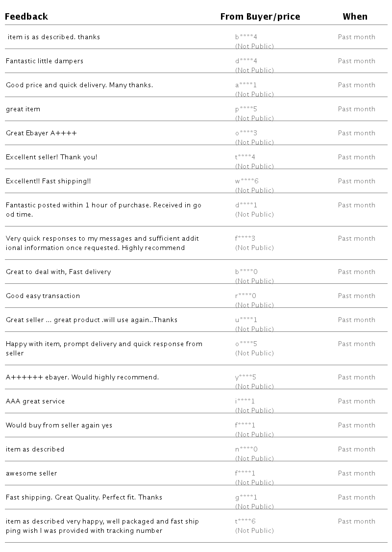392x552 pixels.
Task: Select the "Great to deal with, Fast delivery" comment
Action: (58, 272)
